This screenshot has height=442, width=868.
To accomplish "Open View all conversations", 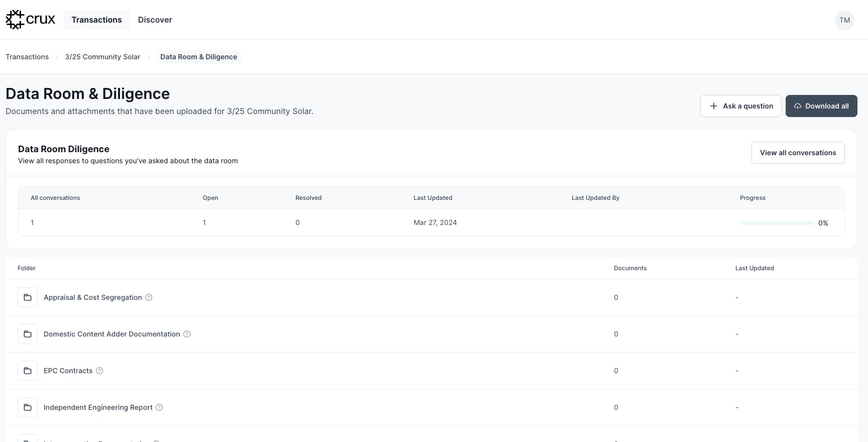I will pyautogui.click(x=798, y=153).
